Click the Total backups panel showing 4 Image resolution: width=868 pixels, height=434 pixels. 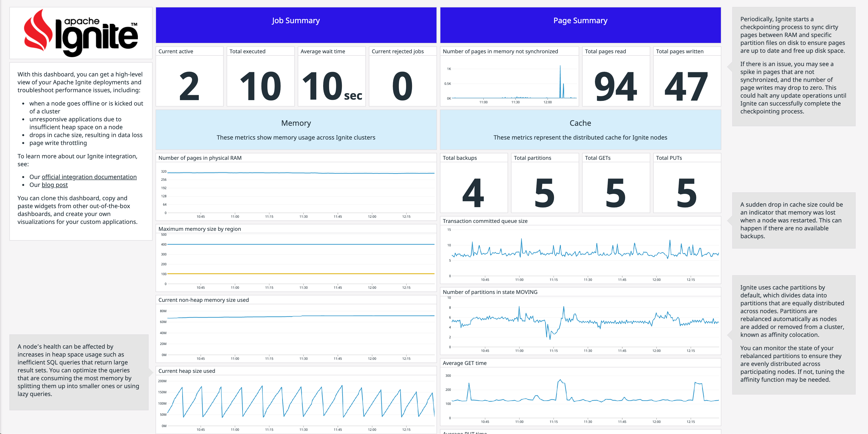click(474, 185)
